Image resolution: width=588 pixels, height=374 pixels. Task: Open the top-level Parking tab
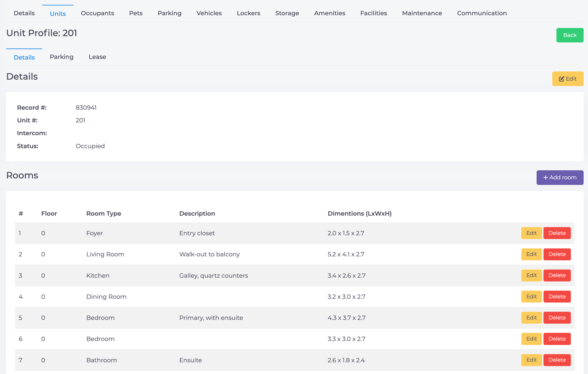click(x=169, y=13)
